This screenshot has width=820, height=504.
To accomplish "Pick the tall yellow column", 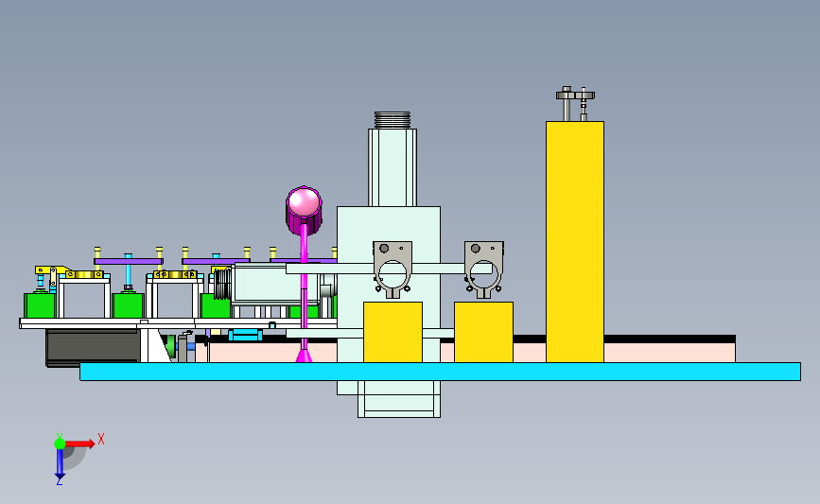I will (x=575, y=241).
